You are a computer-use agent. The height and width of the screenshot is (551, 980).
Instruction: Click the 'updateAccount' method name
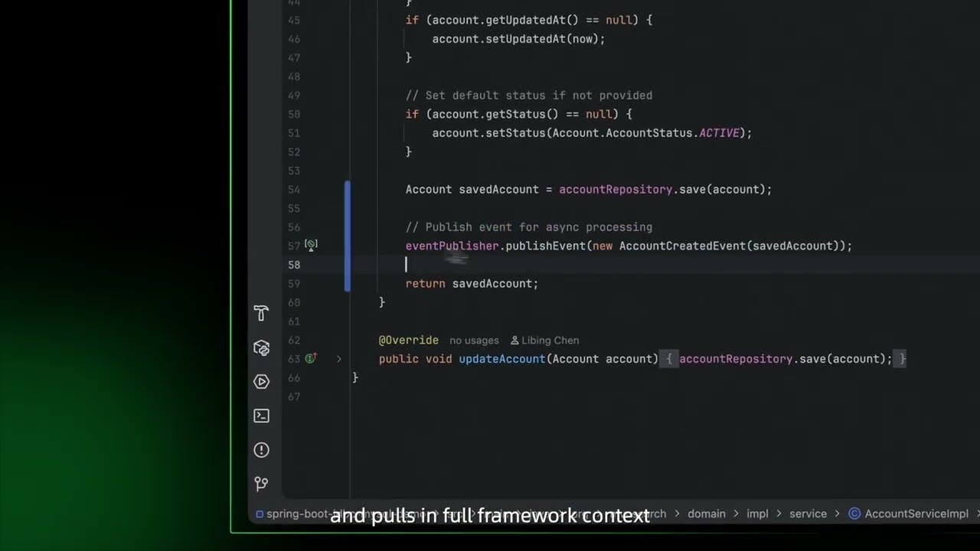[502, 359]
